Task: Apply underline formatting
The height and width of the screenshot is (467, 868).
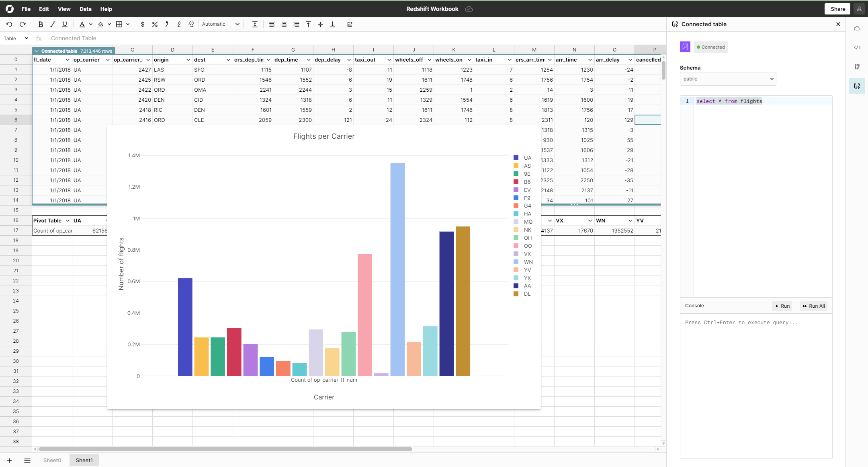Action: pos(64,24)
